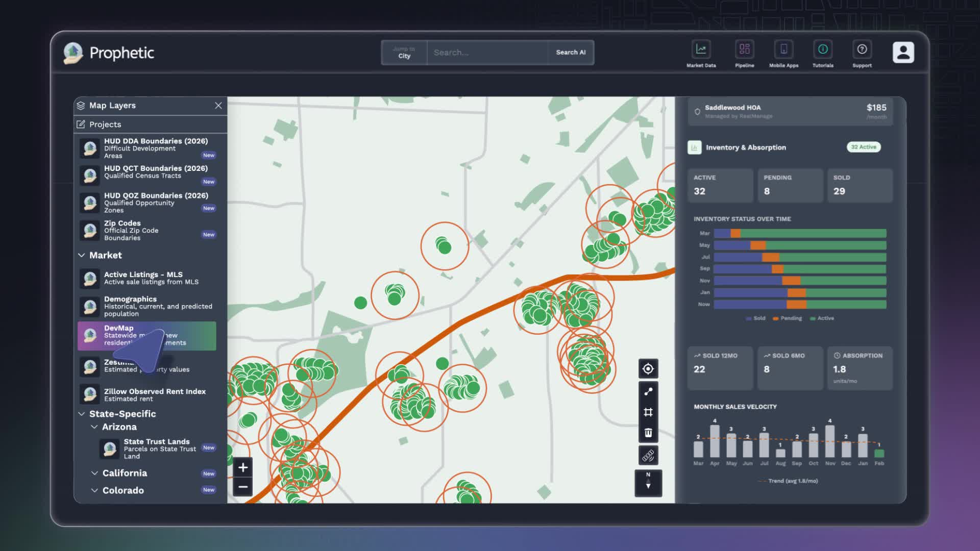
Task: Zoom in the map with plus button
Action: click(243, 467)
